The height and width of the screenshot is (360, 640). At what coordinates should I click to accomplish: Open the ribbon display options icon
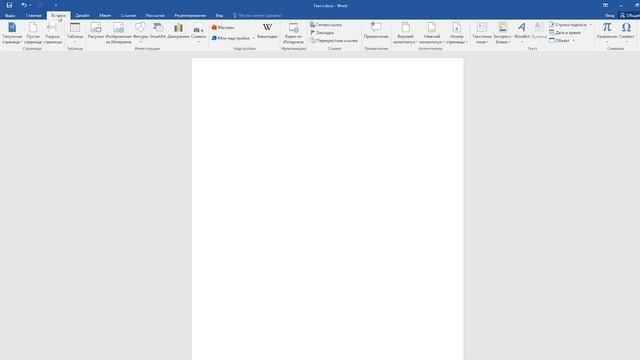(x=605, y=5)
